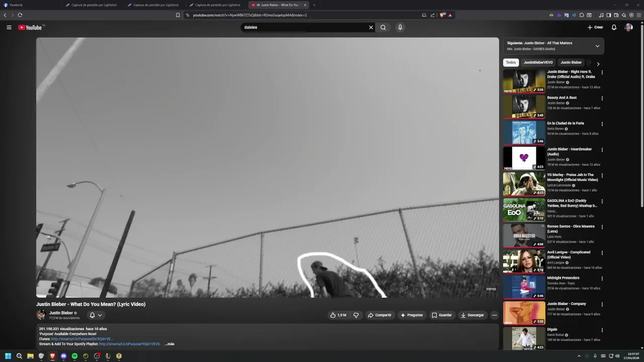Open the Brave Shields lion icon
This screenshot has height=362, width=644.
point(443,15)
